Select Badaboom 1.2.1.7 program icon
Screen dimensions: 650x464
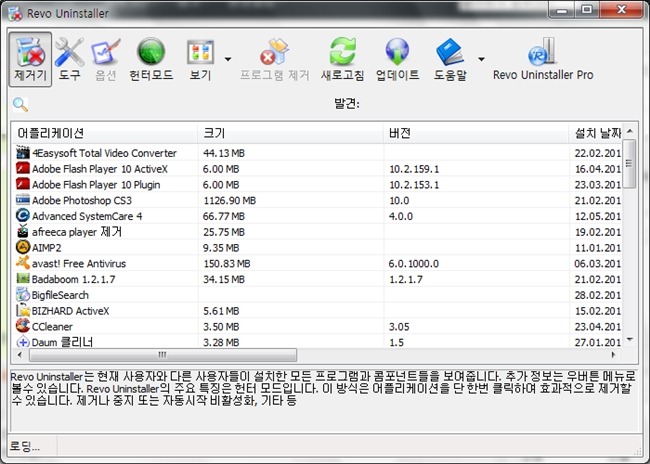pyautogui.click(x=23, y=279)
